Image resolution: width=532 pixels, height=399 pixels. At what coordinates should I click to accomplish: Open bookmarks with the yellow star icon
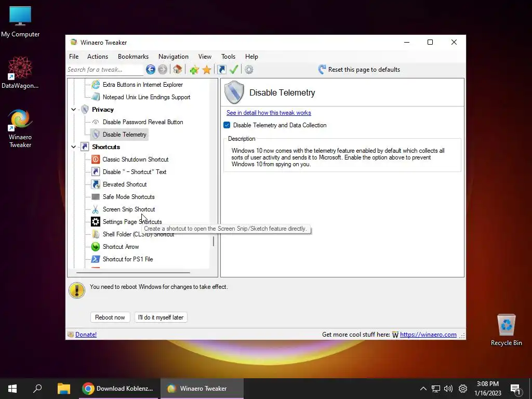click(207, 70)
